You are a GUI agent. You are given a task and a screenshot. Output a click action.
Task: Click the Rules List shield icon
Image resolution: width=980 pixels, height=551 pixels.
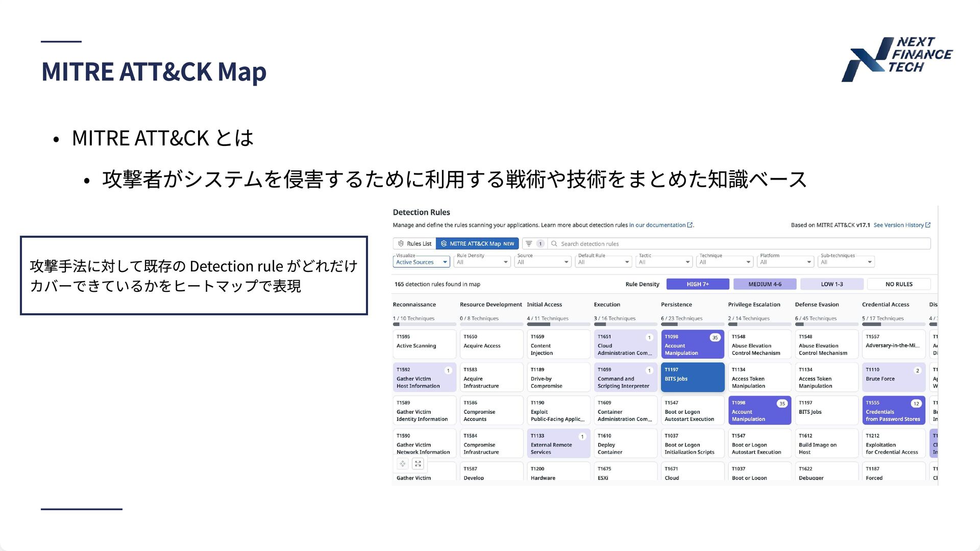[401, 244]
